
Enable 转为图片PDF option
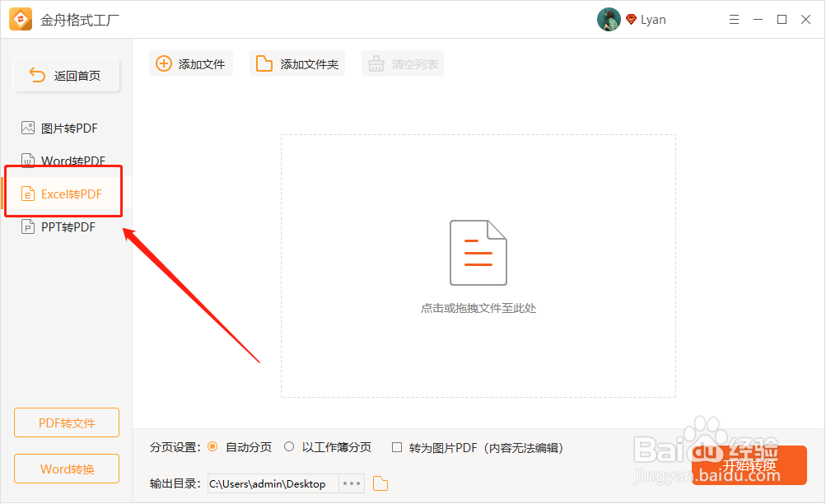coord(396,447)
